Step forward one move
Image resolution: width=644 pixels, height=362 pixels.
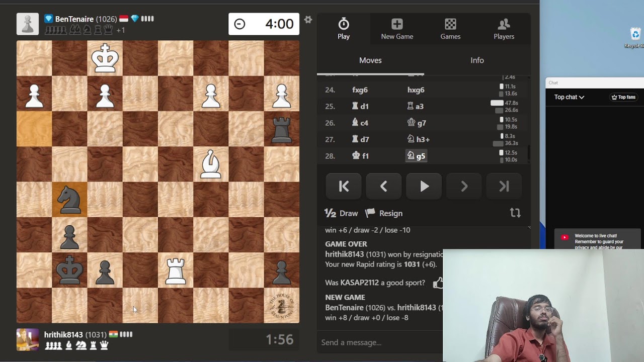point(464,187)
